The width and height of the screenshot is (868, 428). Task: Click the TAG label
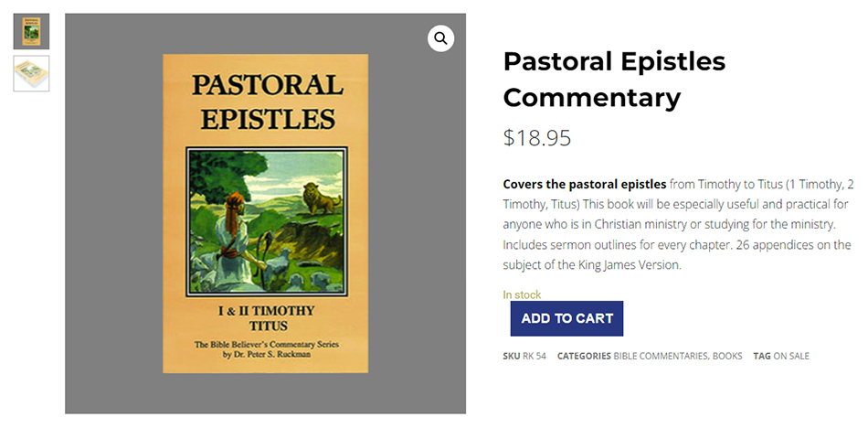click(x=762, y=357)
